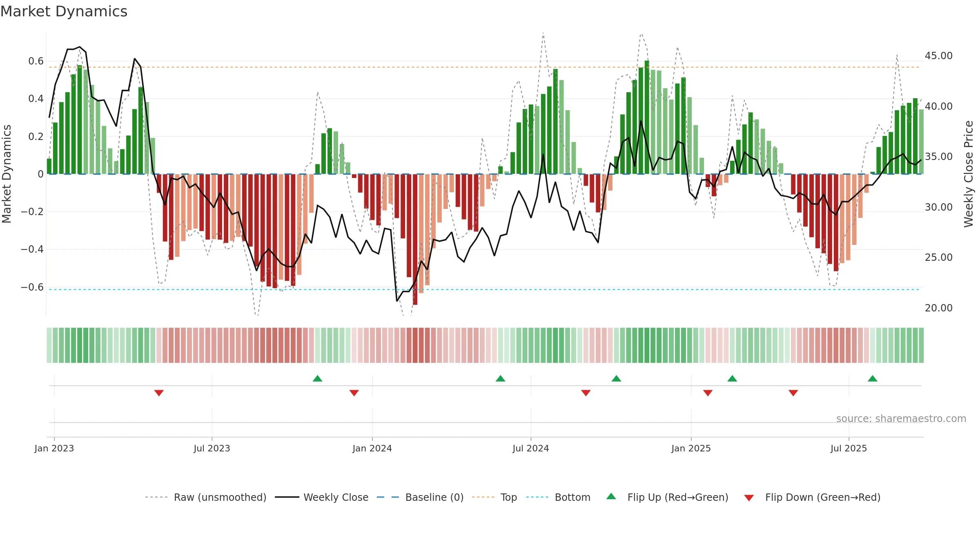
Task: Click the Jan 2025 axis label
Action: [x=691, y=448]
